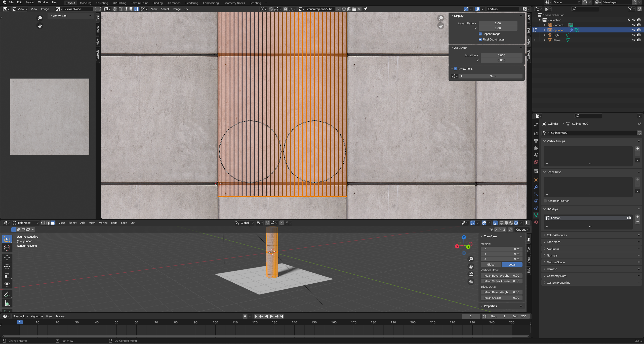The height and width of the screenshot is (344, 644).
Task: Select the Transform tool in 3D viewport
Action: pyautogui.click(x=7, y=284)
